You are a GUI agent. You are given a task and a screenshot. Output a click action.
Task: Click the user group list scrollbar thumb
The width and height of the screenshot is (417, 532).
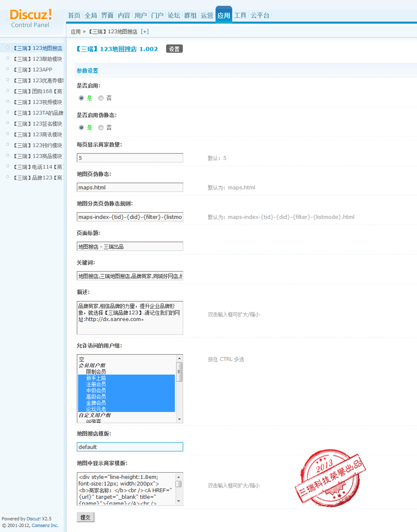click(x=179, y=372)
